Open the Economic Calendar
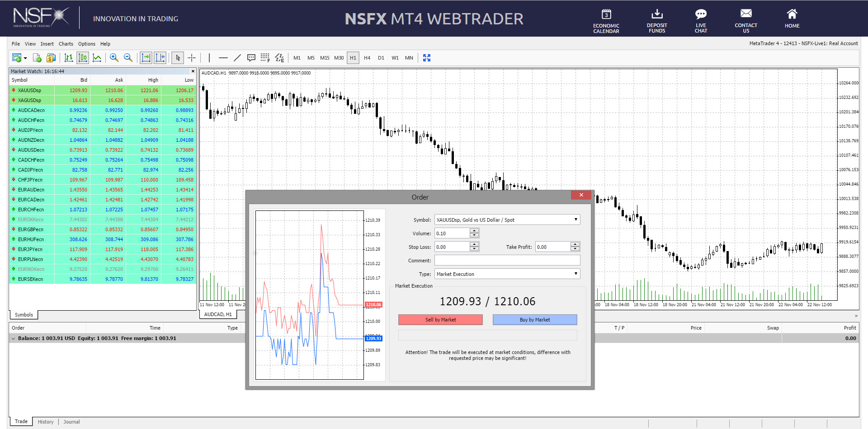This screenshot has height=429, width=868. (x=606, y=21)
